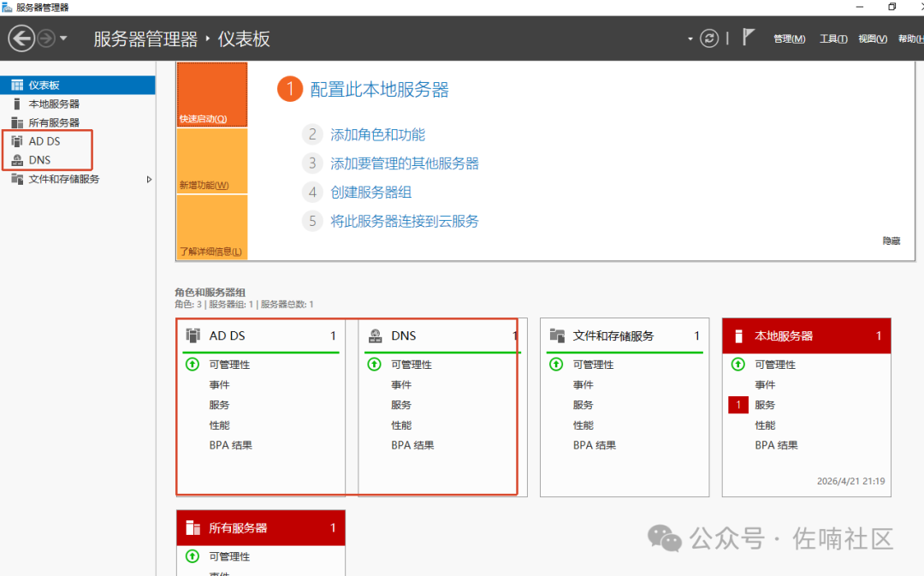Click the 将此服务器连接到云服务 link
The width and height of the screenshot is (924, 576).
pos(404,221)
